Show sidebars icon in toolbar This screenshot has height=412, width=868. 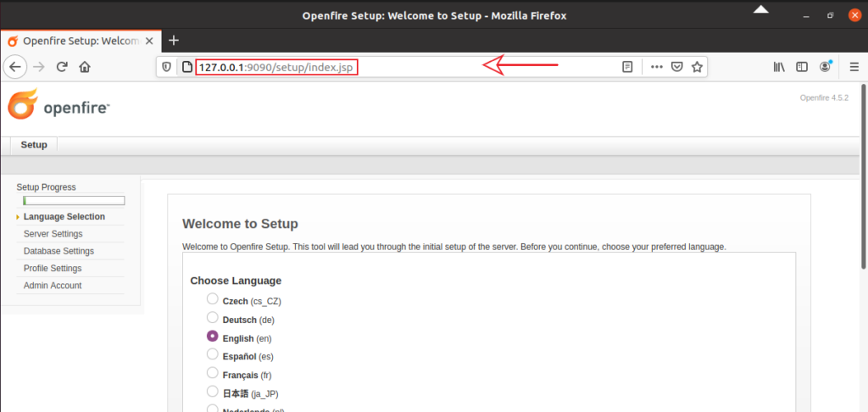tap(802, 67)
